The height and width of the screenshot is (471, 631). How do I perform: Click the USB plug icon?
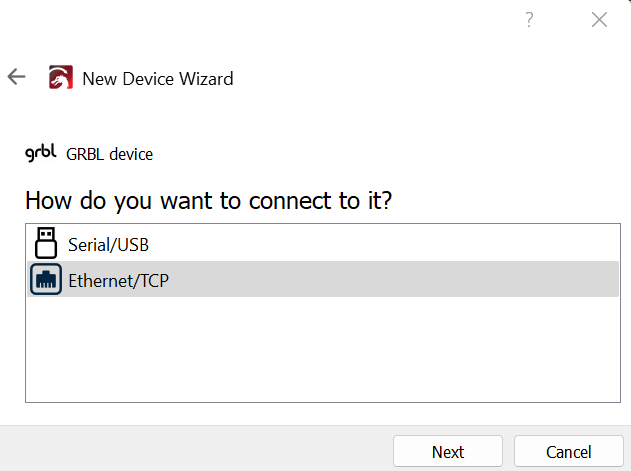46,243
